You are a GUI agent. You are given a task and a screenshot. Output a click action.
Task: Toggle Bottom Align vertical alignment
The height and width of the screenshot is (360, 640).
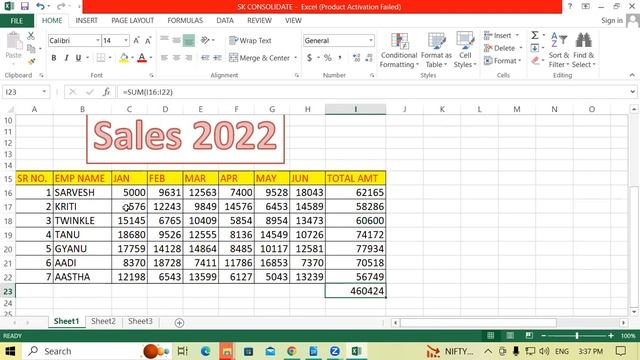[189, 40]
